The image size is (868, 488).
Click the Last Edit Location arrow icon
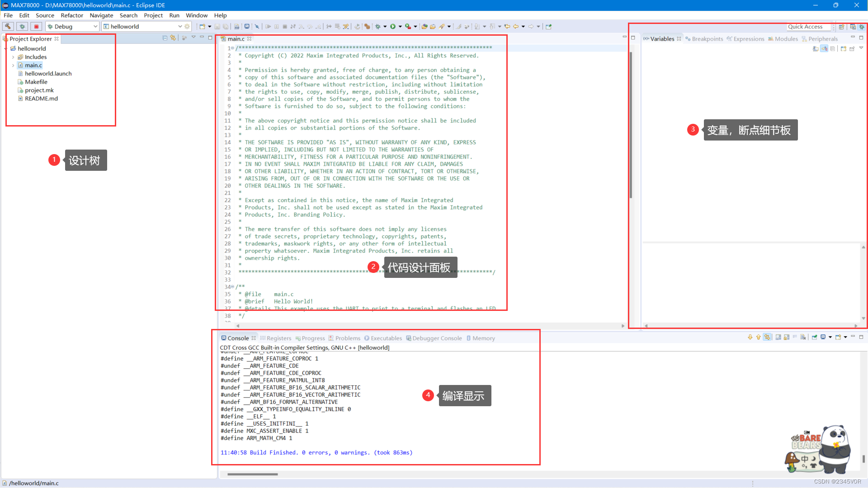507,27
